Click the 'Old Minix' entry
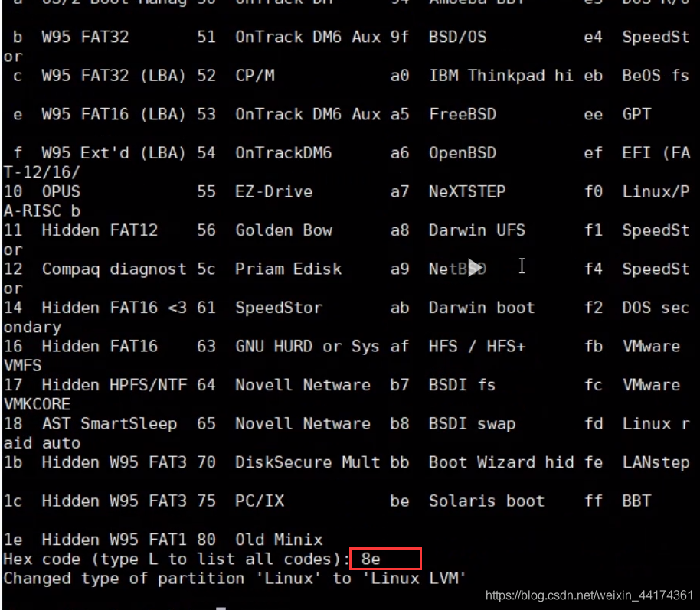This screenshot has width=700, height=610. 279,540
